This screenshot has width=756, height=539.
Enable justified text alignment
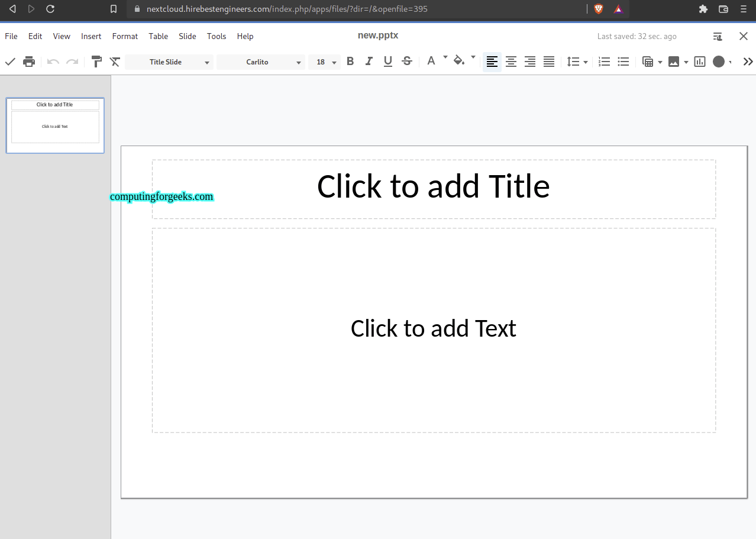pyautogui.click(x=548, y=62)
